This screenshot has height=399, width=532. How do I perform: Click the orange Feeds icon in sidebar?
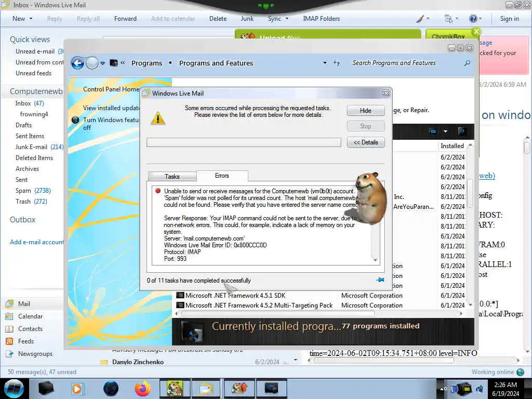click(x=9, y=341)
